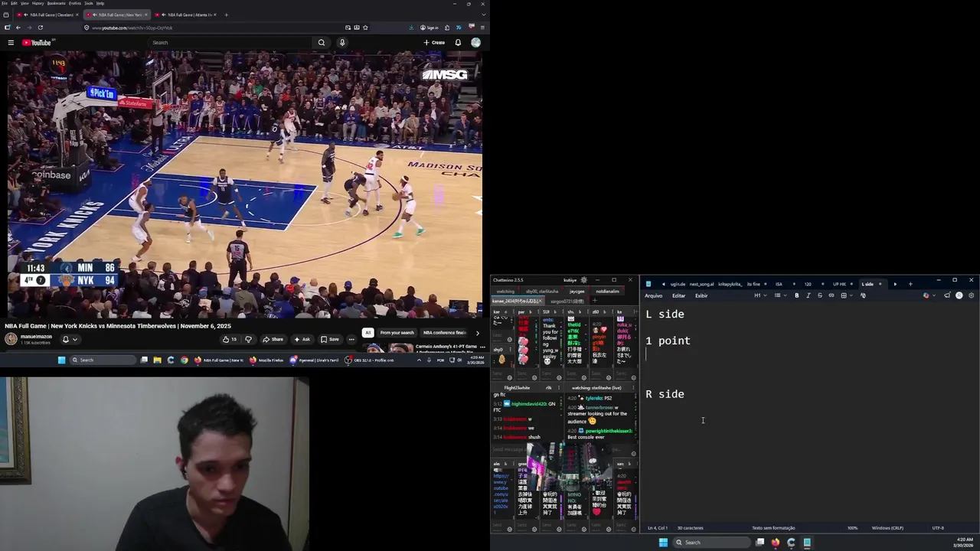The image size is (980, 551).
Task: Click Exibir menu in Notepad
Action: 701,295
